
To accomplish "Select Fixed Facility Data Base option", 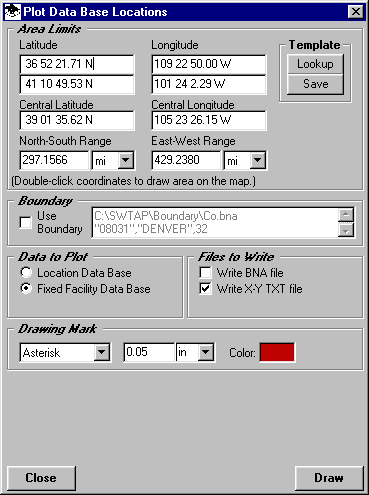I will [26, 288].
